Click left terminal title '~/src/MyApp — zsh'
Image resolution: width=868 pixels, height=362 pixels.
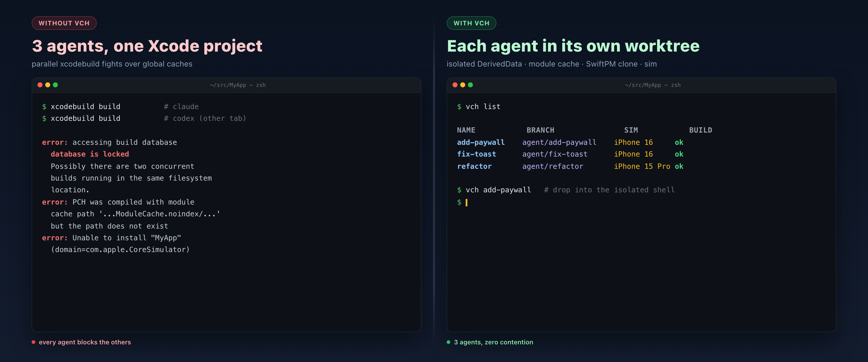click(238, 85)
